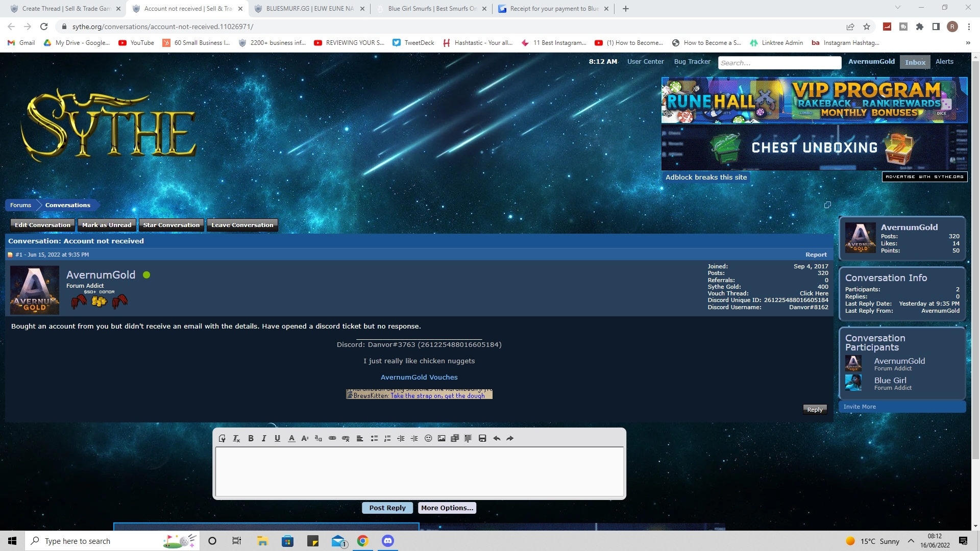This screenshot has width=980, height=551.
Task: Click the Post Reply button
Action: tap(387, 508)
